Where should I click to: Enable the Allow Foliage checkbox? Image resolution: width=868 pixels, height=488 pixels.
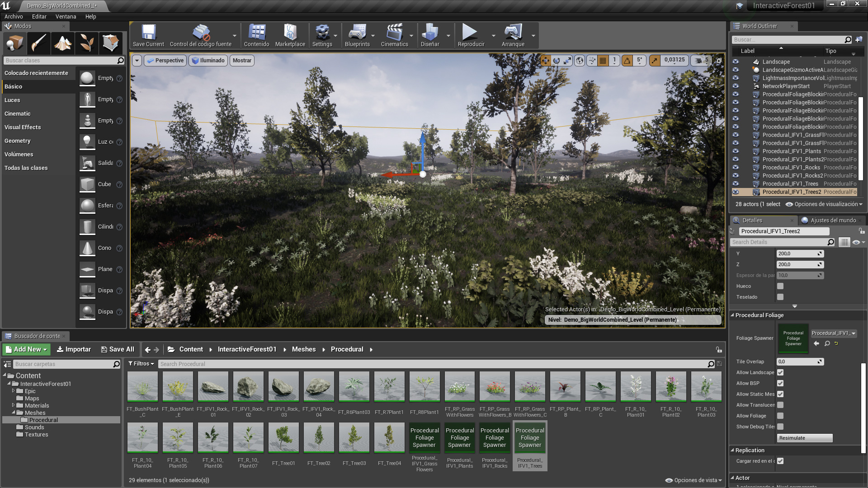pyautogui.click(x=780, y=416)
